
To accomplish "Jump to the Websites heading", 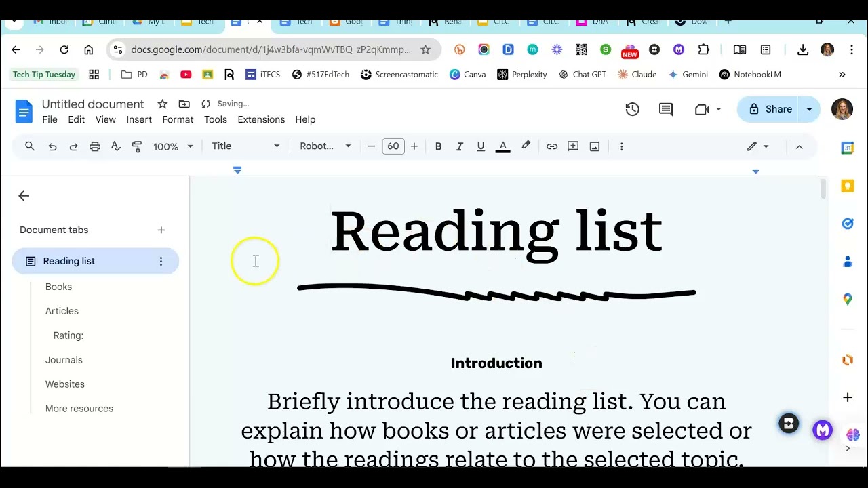I will pyautogui.click(x=65, y=384).
